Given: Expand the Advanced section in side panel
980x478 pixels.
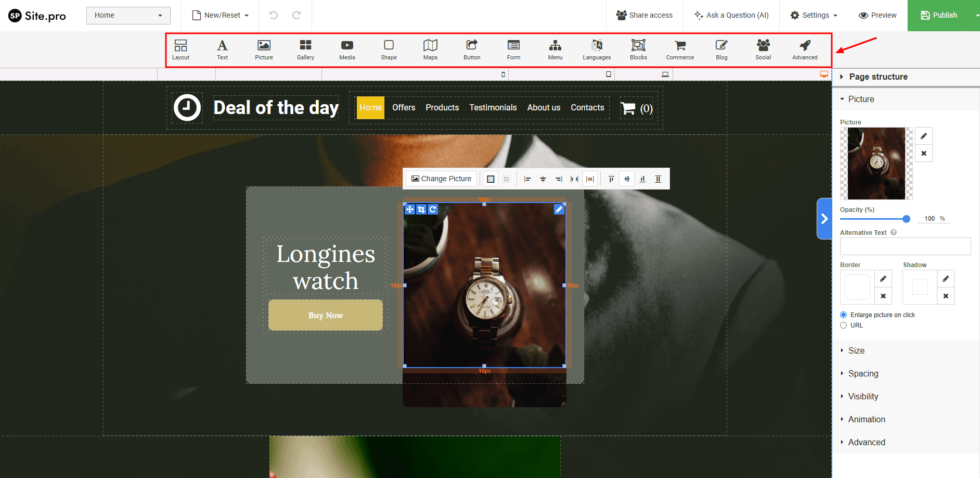Looking at the screenshot, I should click(x=906, y=442).
